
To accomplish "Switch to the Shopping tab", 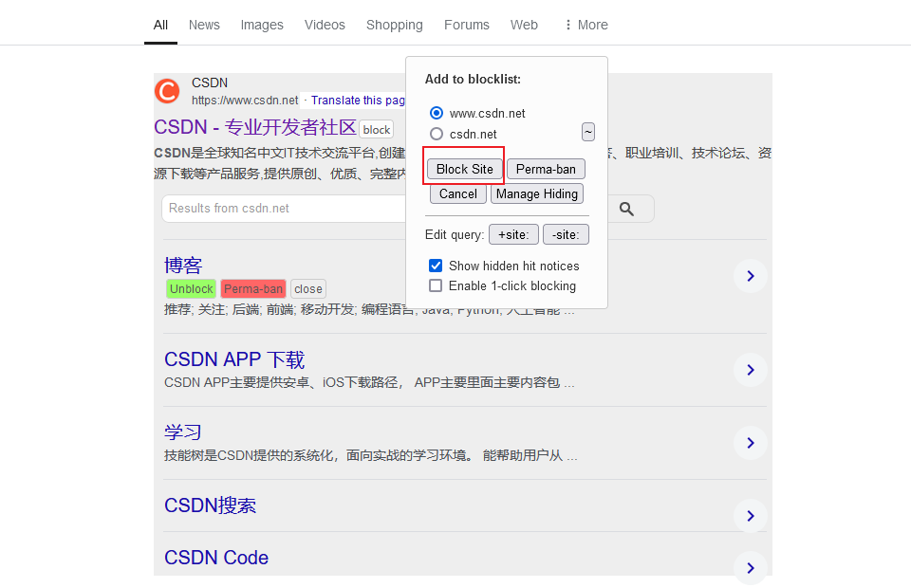I will coord(395,25).
